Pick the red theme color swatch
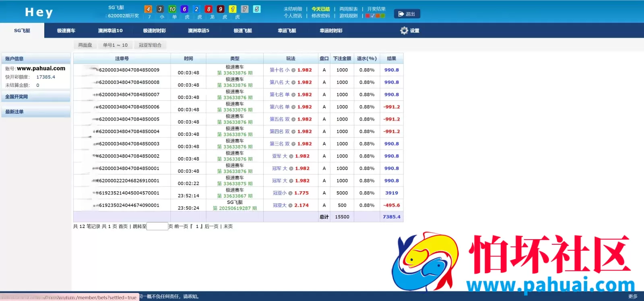Screen dimensions: 644x301 tap(368, 16)
